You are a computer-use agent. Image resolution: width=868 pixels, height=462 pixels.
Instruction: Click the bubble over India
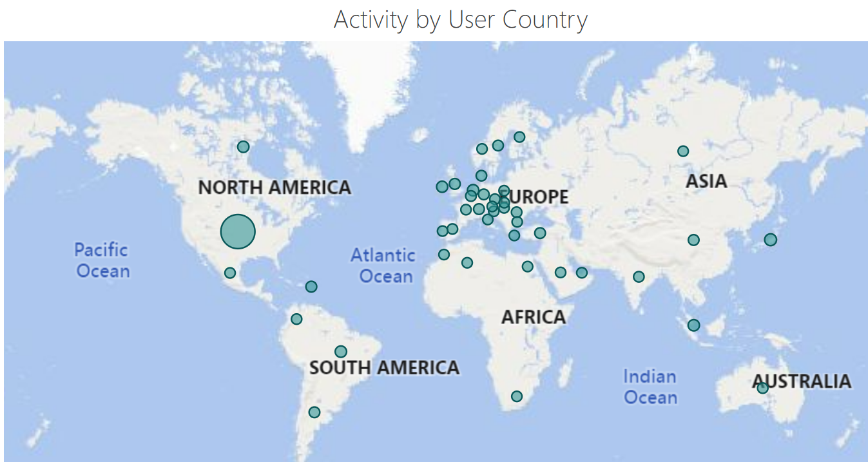click(x=639, y=277)
